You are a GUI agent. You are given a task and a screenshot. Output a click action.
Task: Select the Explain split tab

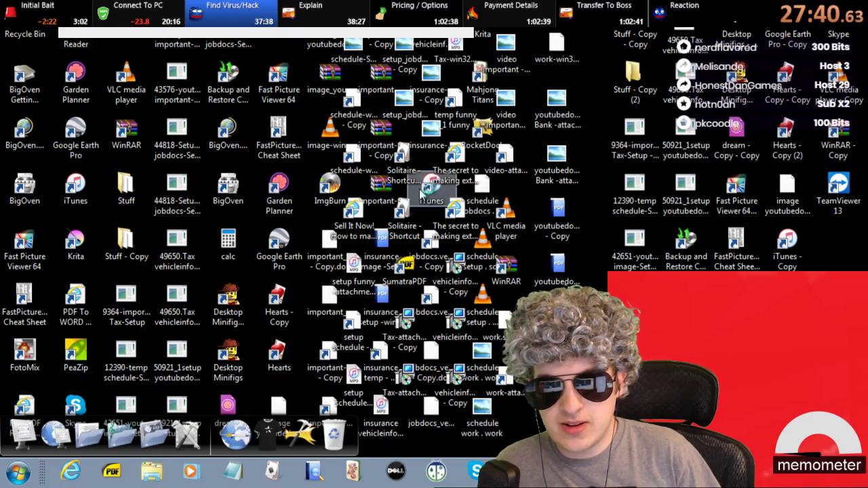click(x=323, y=13)
